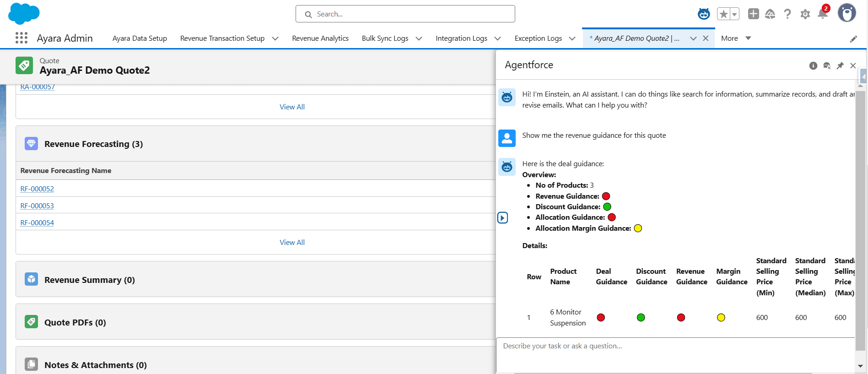Click the green Quote record icon
The height and width of the screenshot is (374, 868).
pyautogui.click(x=24, y=65)
